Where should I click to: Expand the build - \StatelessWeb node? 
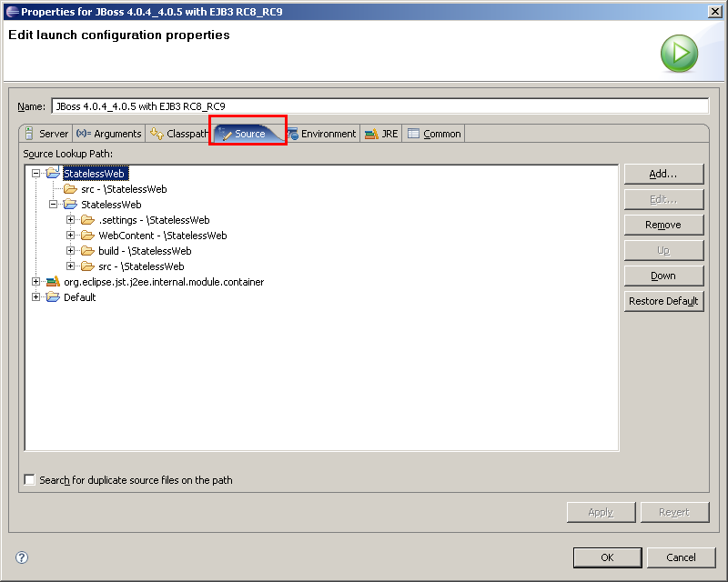click(x=71, y=251)
